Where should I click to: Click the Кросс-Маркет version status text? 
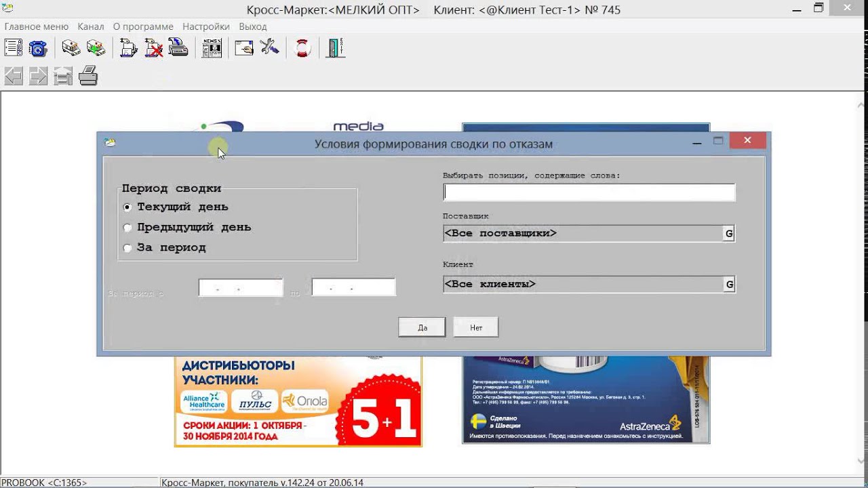(x=262, y=483)
